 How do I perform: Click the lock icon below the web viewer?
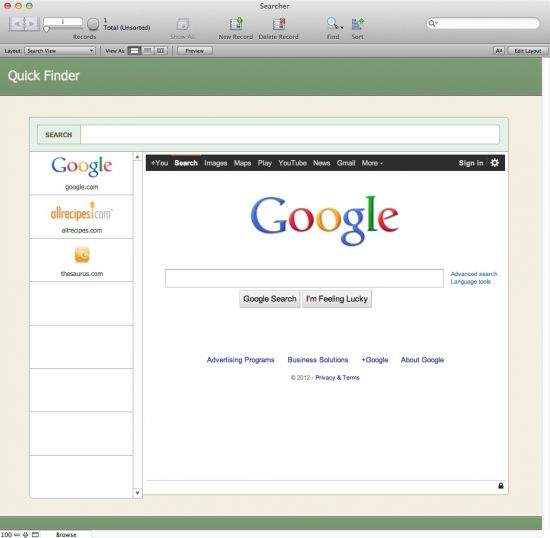tap(501, 485)
